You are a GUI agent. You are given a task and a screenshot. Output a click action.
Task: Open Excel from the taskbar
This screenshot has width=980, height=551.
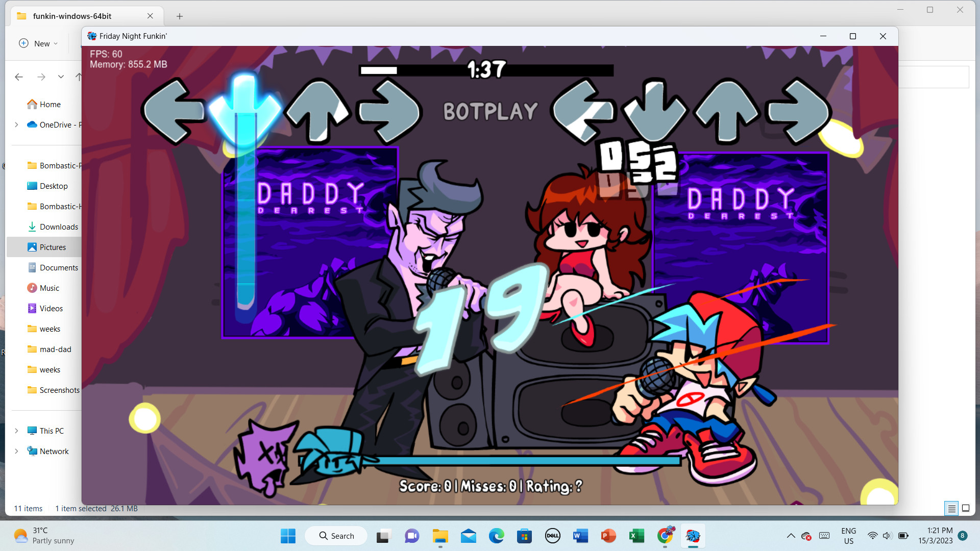[x=636, y=536]
